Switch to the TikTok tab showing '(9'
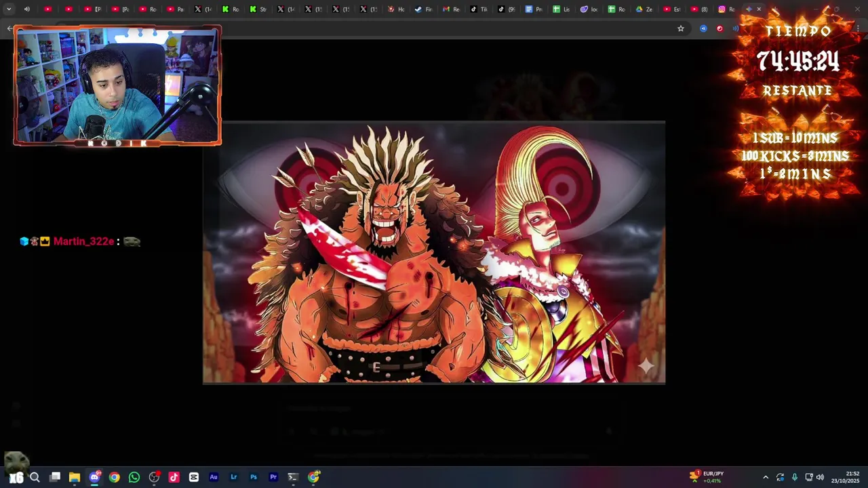The width and height of the screenshot is (868, 488). 506,9
